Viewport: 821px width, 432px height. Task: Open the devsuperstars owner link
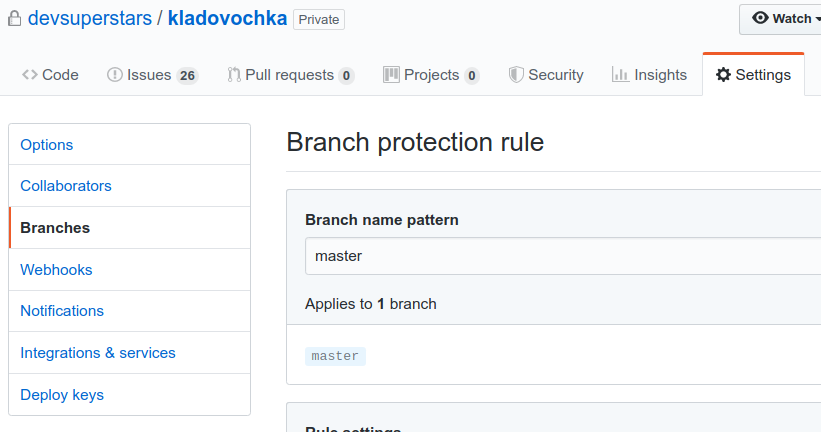point(90,18)
